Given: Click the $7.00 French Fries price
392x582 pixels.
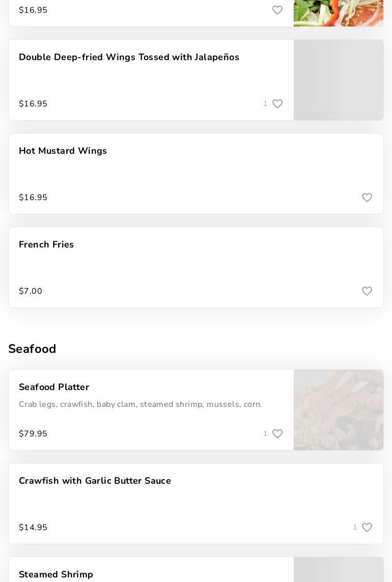Looking at the screenshot, I should [x=31, y=291].
